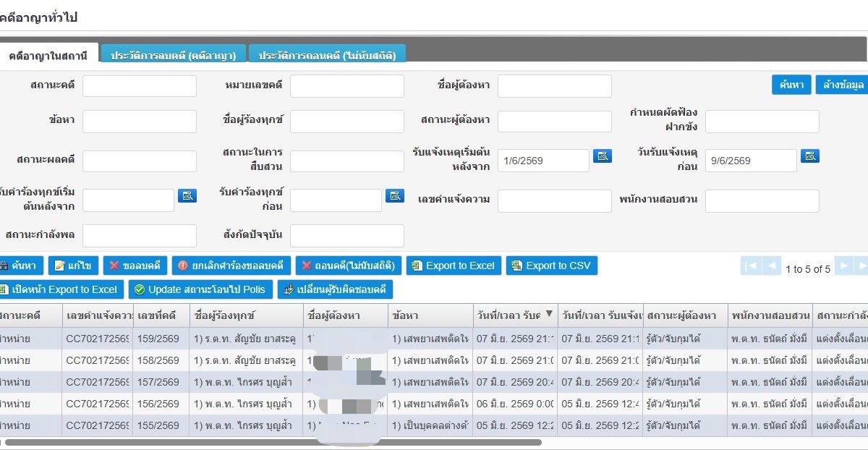The width and height of the screenshot is (868, 450).
Task: Focus the ข้อหา input field
Action: click(140, 121)
